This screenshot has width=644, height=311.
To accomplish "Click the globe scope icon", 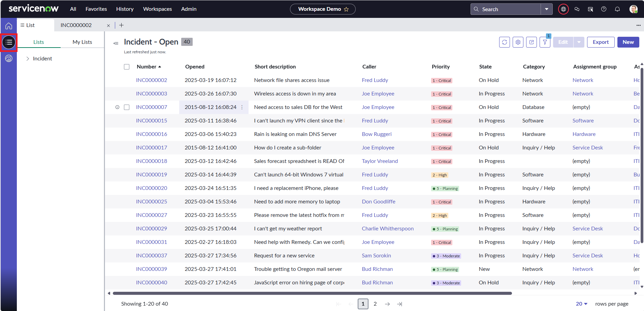I will coord(563,9).
